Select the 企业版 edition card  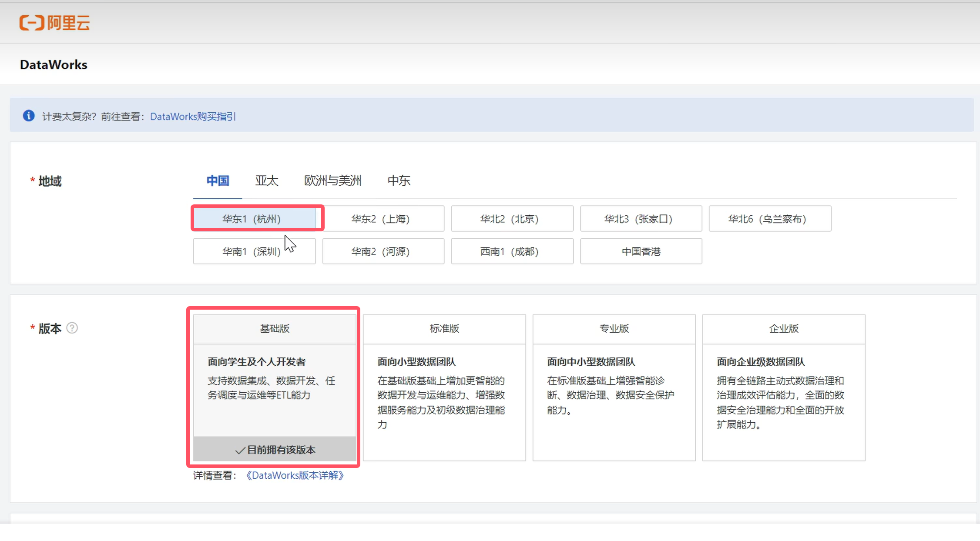click(x=783, y=387)
